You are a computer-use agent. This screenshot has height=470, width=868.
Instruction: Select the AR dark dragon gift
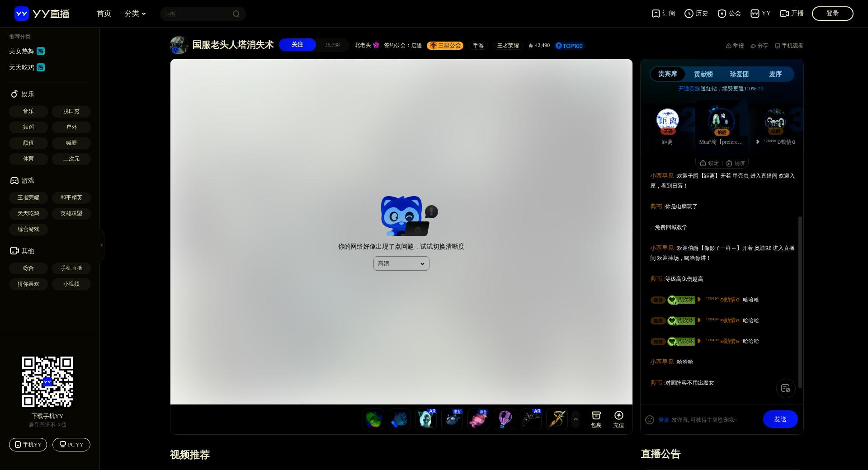pyautogui.click(x=531, y=419)
